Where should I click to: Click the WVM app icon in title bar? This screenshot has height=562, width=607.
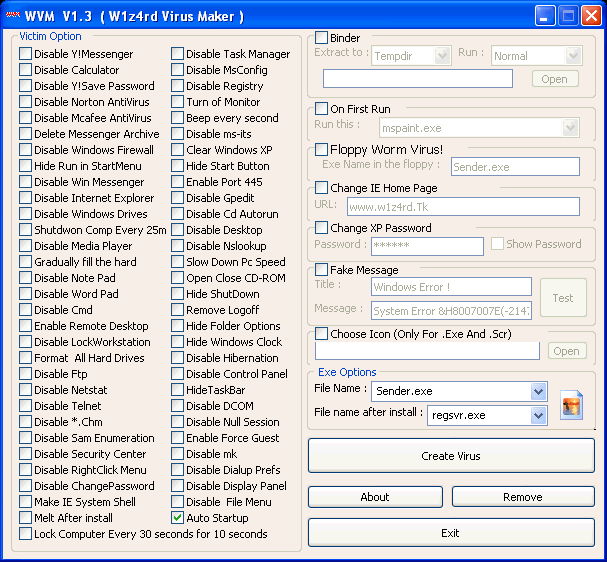(13, 16)
